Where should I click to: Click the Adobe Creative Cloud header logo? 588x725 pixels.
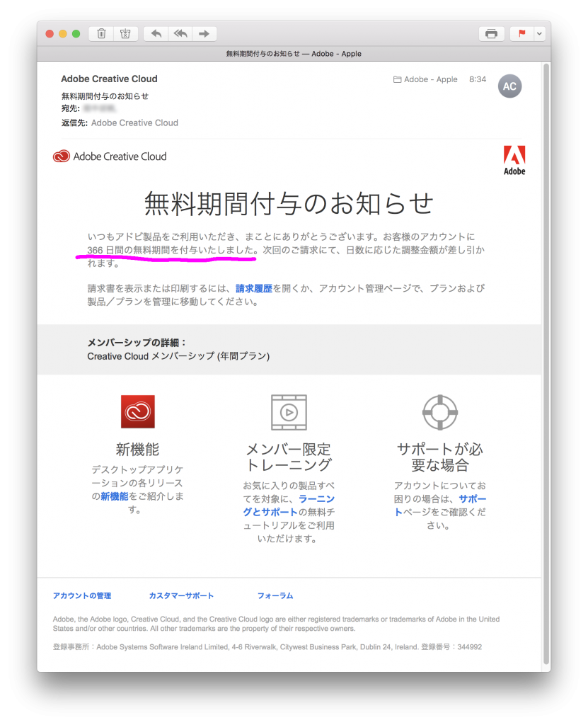point(110,156)
